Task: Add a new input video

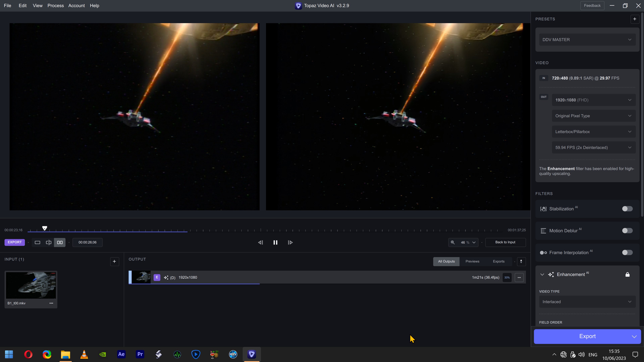Action: tap(115, 262)
